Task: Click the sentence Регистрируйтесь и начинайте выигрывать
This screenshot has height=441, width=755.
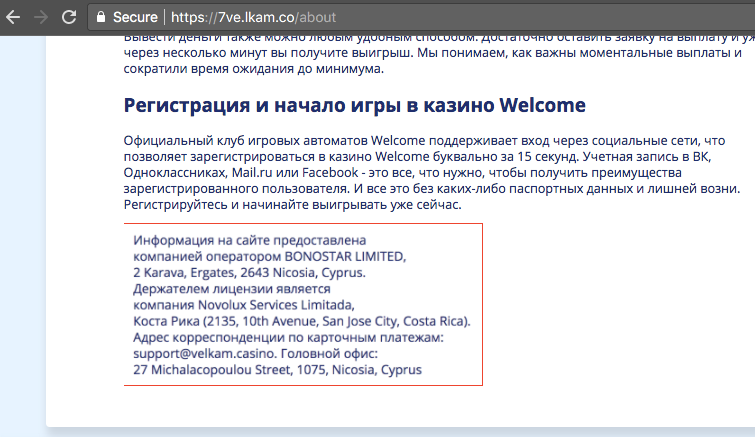Action: (292, 205)
